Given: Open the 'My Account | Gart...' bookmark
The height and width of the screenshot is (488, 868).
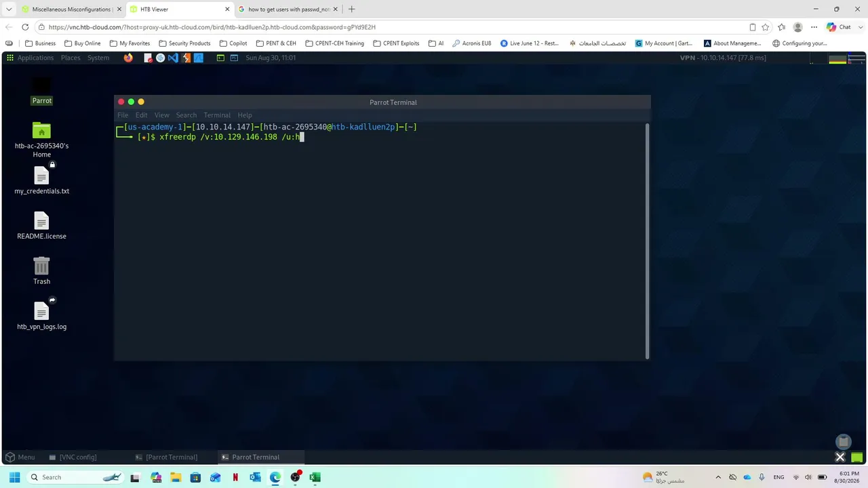Looking at the screenshot, I should [x=664, y=43].
